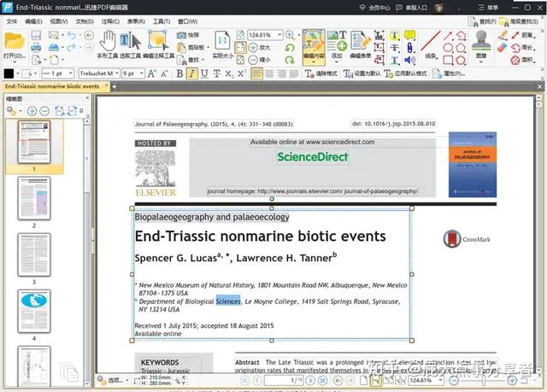Screen dimensions: 547x392
Task: Click the Find (查找) button at top right
Action: [x=482, y=21]
